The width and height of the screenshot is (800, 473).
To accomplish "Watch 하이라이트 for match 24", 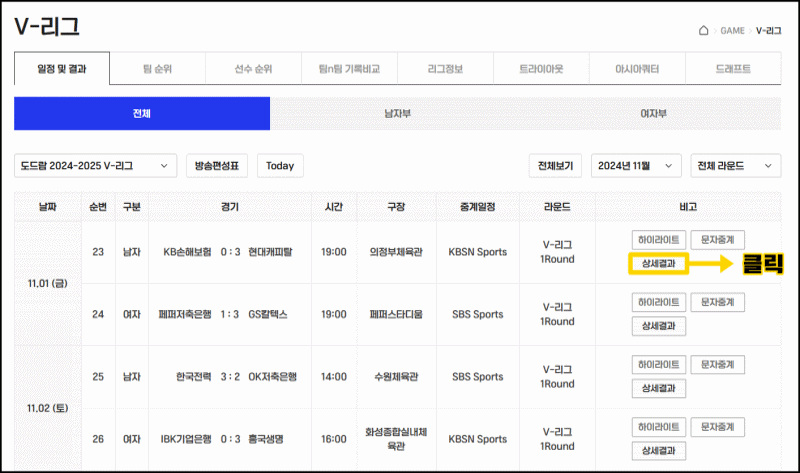I will click(x=657, y=302).
